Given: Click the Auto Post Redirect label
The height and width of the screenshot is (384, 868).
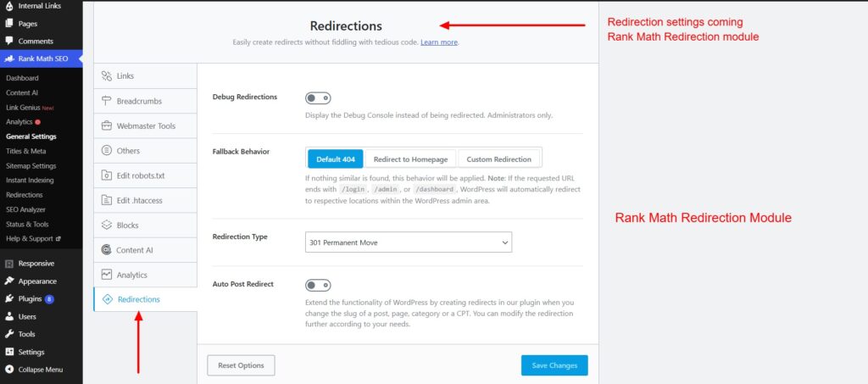Looking at the screenshot, I should [243, 284].
